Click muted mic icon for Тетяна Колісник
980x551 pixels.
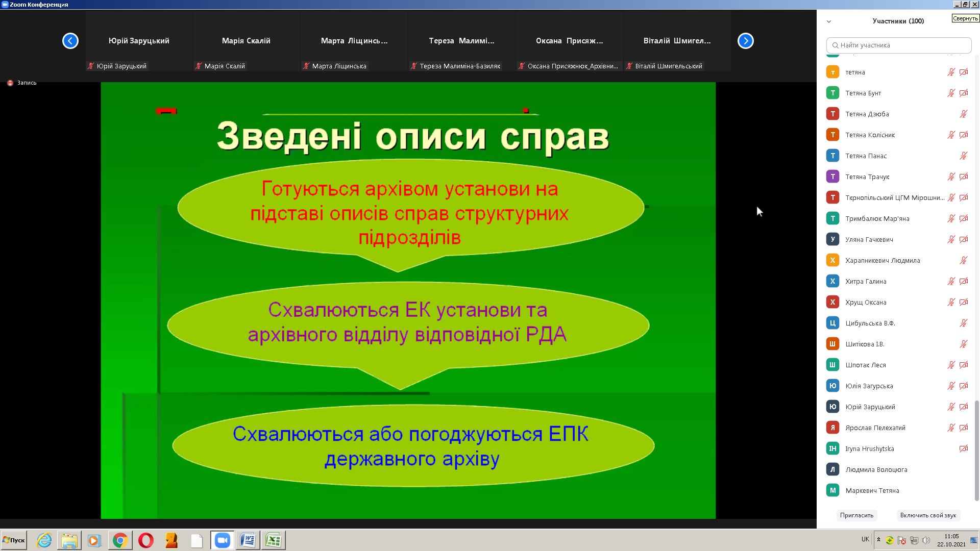tap(951, 135)
